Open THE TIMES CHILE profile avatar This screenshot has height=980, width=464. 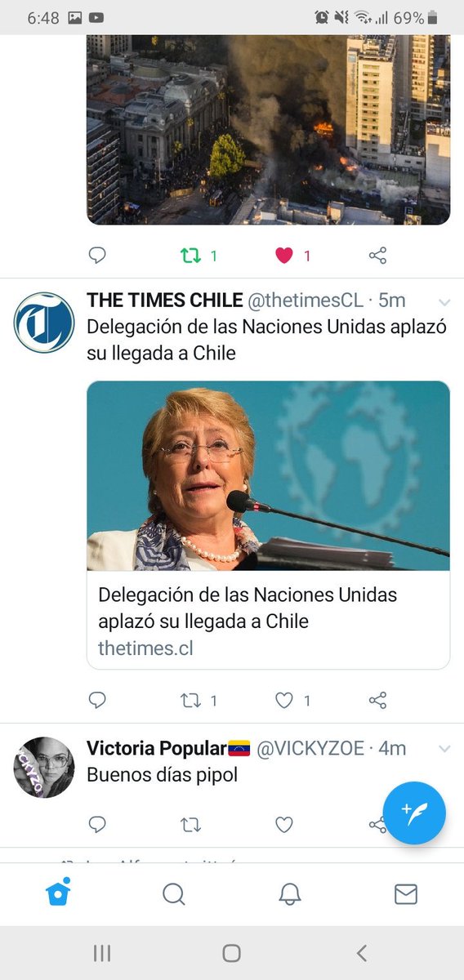pos(44,323)
